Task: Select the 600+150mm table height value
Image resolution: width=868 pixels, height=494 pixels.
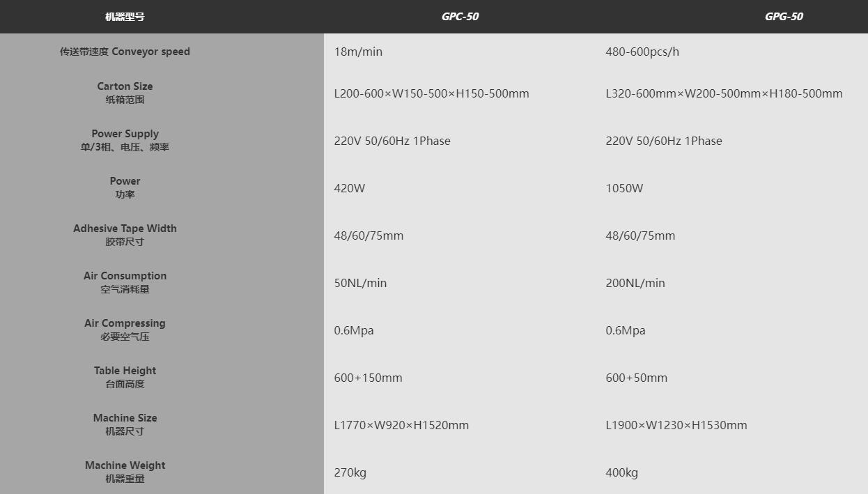Action: point(368,378)
